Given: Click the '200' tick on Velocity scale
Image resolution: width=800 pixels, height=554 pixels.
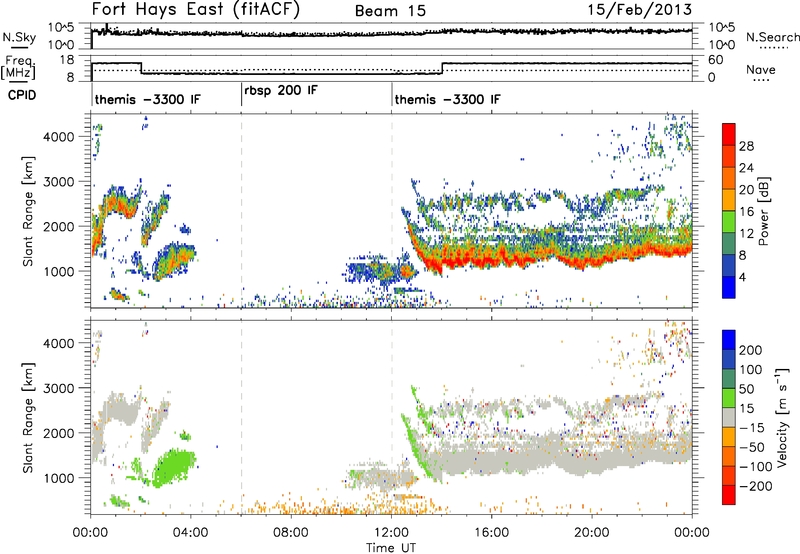Looking at the screenshot, I should [751, 350].
